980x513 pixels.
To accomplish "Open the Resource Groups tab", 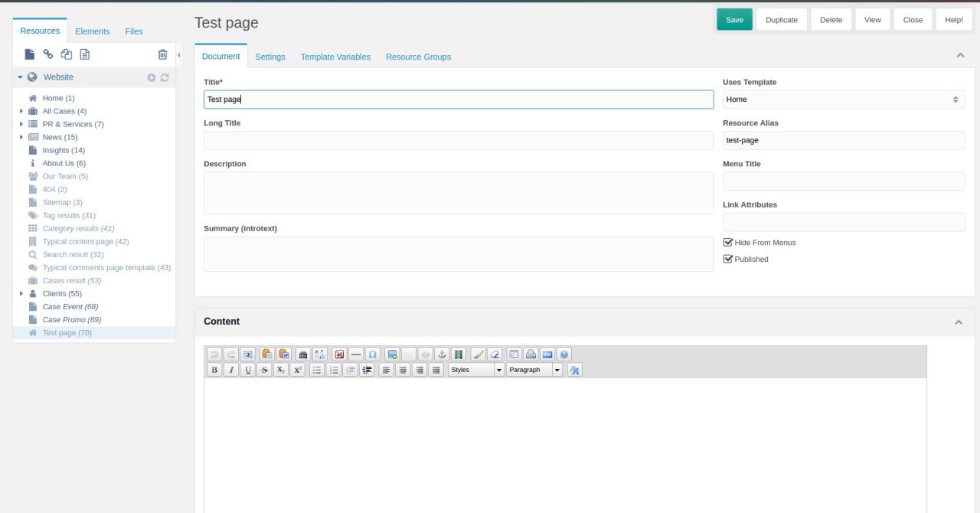I will (418, 57).
